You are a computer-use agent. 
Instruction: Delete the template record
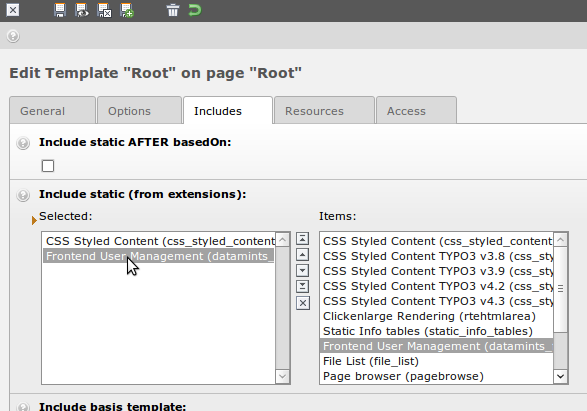pyautogui.click(x=173, y=10)
